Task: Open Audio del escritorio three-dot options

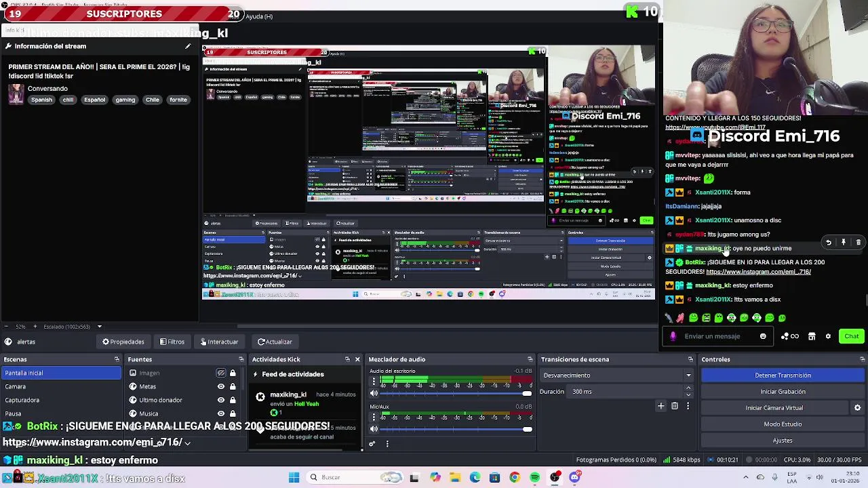Action: [x=374, y=382]
